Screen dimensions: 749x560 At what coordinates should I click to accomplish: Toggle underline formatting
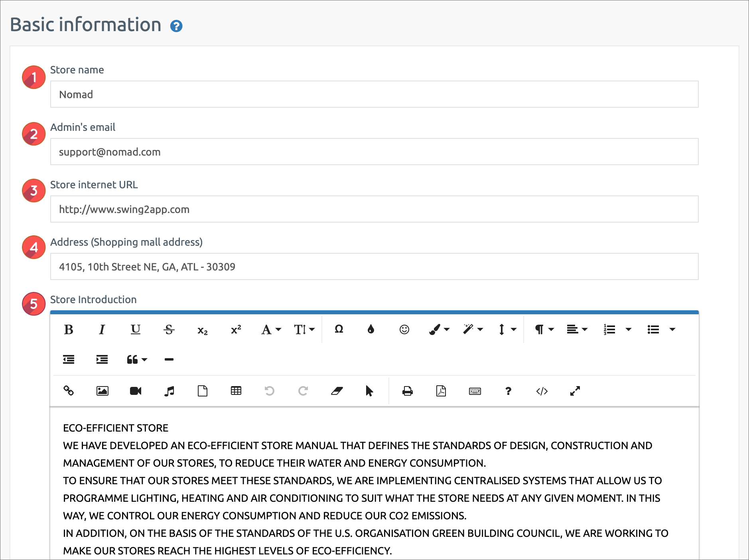[136, 329]
